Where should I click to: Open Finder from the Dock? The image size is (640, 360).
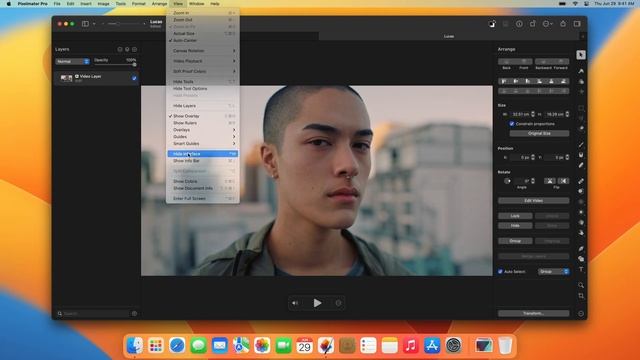[135, 346]
